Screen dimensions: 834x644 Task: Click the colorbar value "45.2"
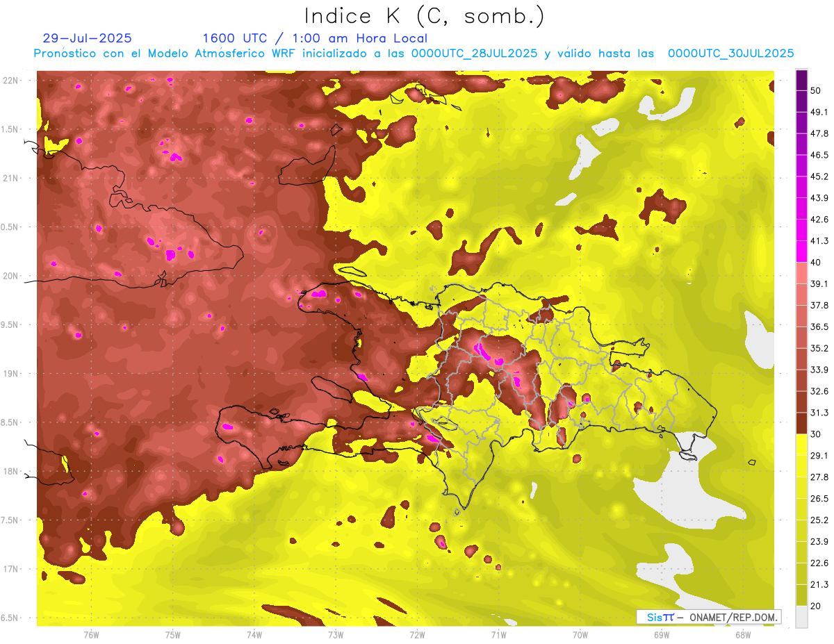pyautogui.click(x=819, y=176)
